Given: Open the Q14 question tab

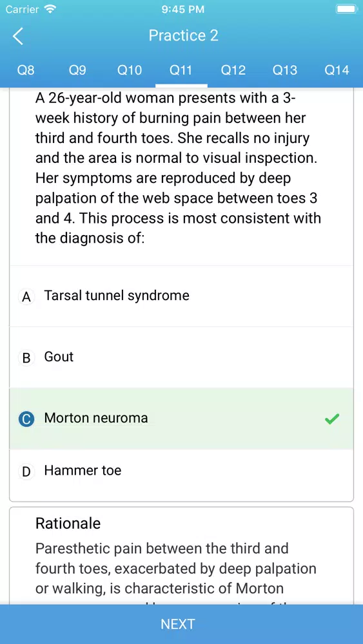Looking at the screenshot, I should [x=337, y=70].
